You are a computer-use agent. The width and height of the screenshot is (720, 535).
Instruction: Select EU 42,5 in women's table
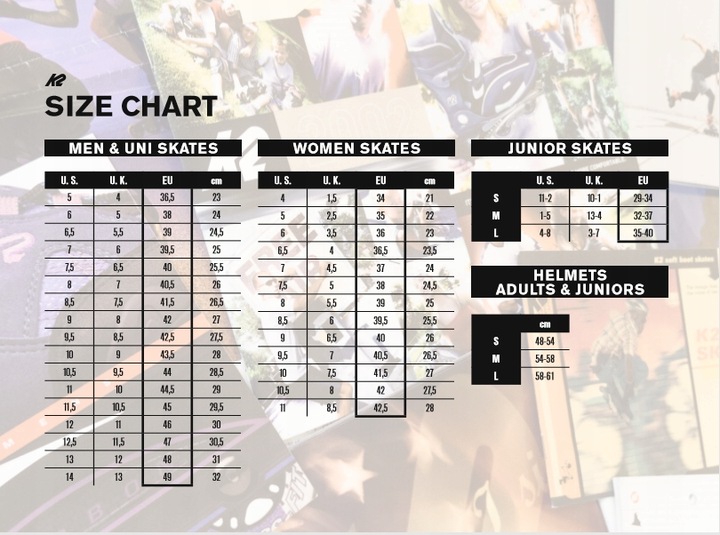[x=381, y=408]
